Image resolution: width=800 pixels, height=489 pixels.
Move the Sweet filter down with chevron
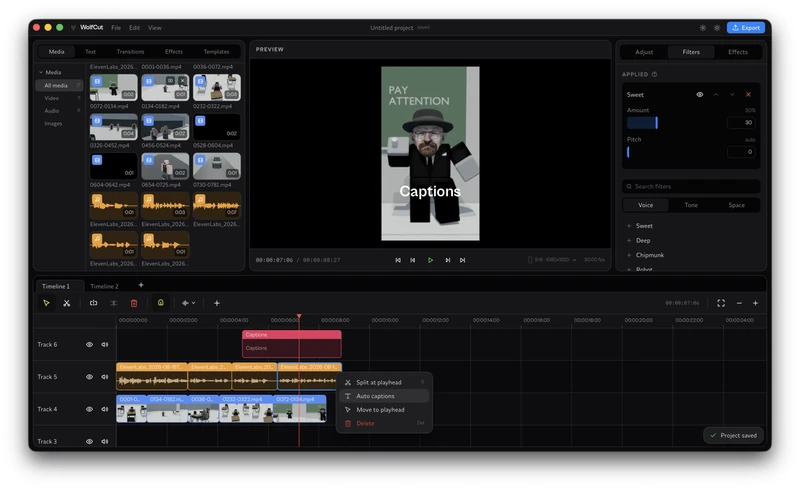(732, 95)
